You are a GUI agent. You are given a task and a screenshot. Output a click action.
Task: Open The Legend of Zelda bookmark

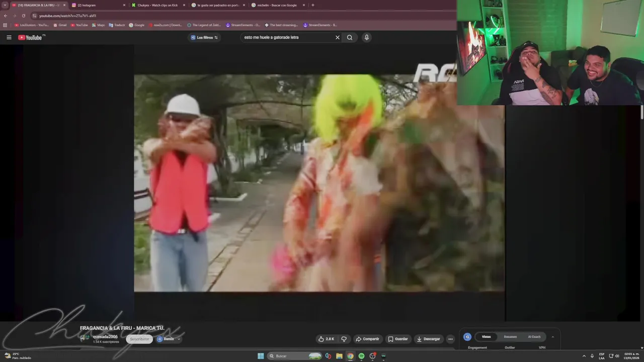click(x=205, y=25)
